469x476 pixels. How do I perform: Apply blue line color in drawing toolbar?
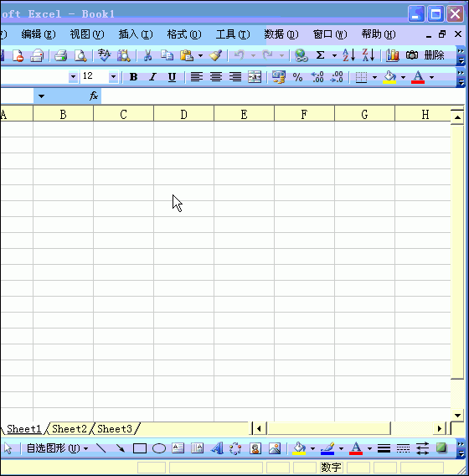[x=327, y=448]
